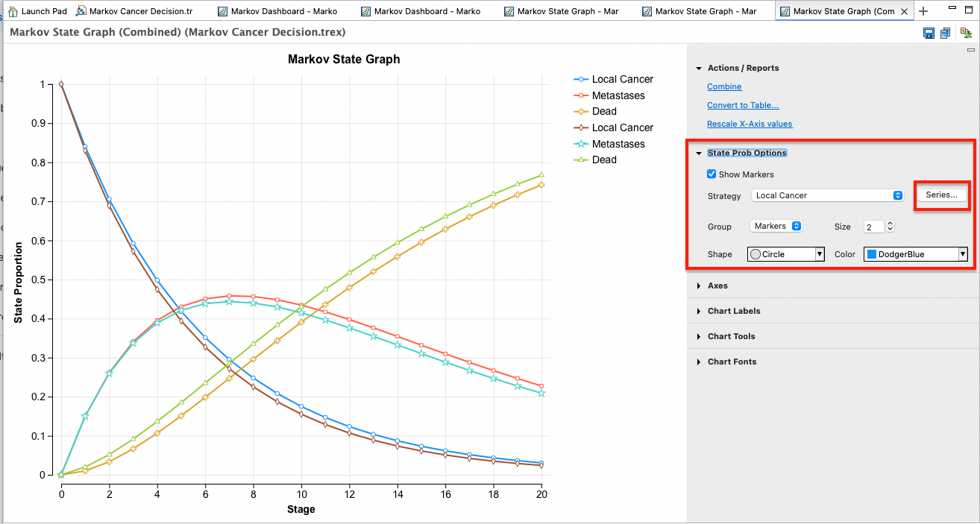The width and height of the screenshot is (980, 524).
Task: Click the chart icon on first Markov Dashboard tab
Action: (x=221, y=10)
